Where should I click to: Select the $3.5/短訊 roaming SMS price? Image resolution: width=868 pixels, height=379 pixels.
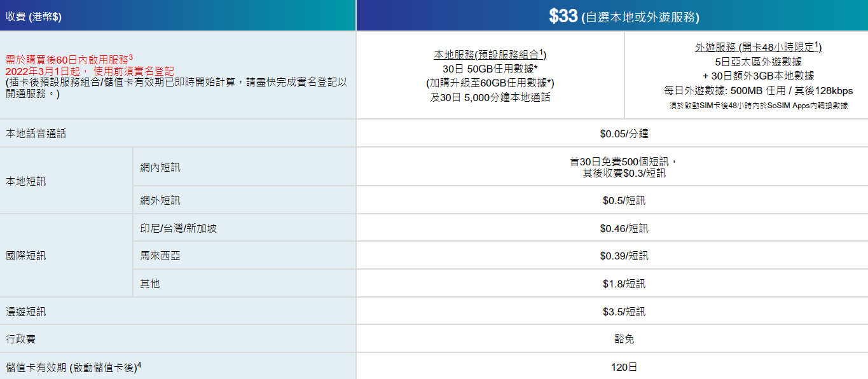[x=624, y=312]
